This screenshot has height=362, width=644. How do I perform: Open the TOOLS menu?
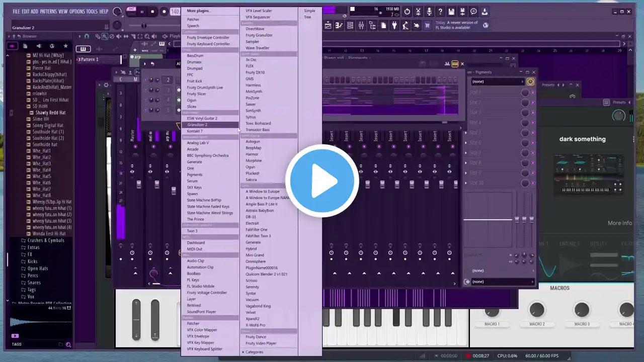click(92, 12)
